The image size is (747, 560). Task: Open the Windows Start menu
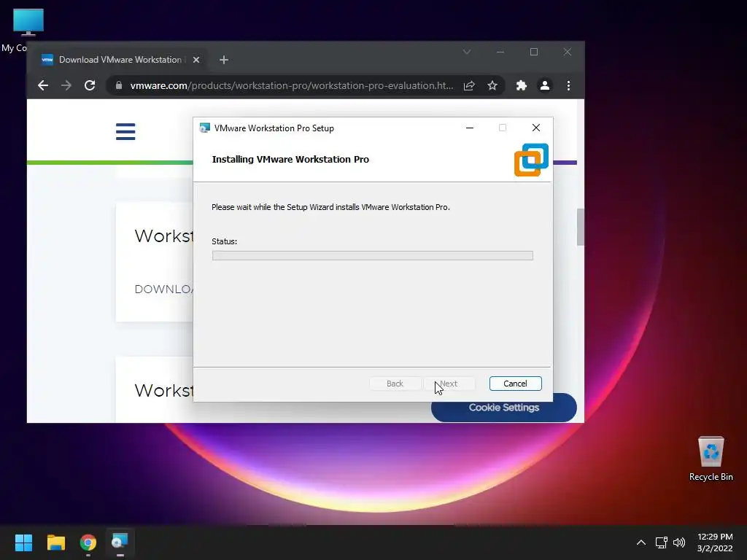coord(23,542)
